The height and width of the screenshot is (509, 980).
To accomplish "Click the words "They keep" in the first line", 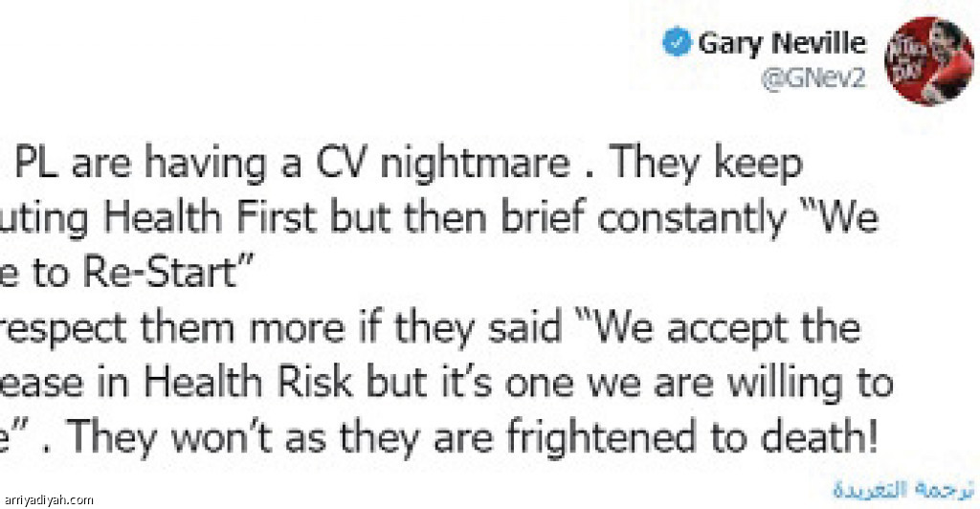I will 706,164.
